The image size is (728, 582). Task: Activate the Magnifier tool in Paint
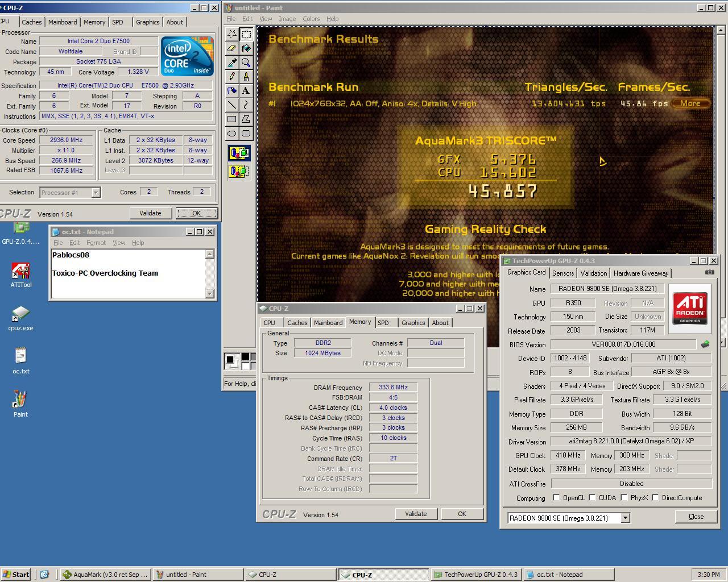(x=246, y=63)
